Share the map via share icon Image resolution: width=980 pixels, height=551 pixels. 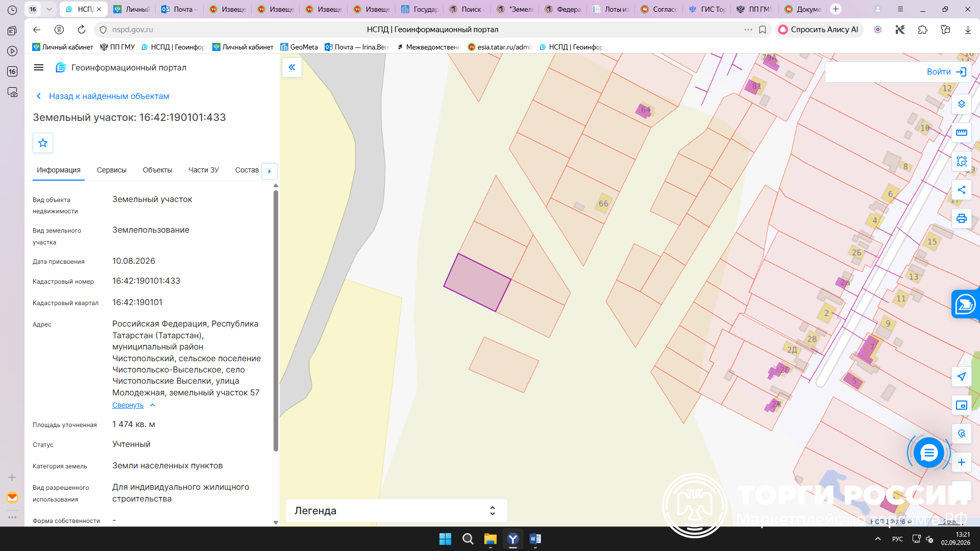962,190
